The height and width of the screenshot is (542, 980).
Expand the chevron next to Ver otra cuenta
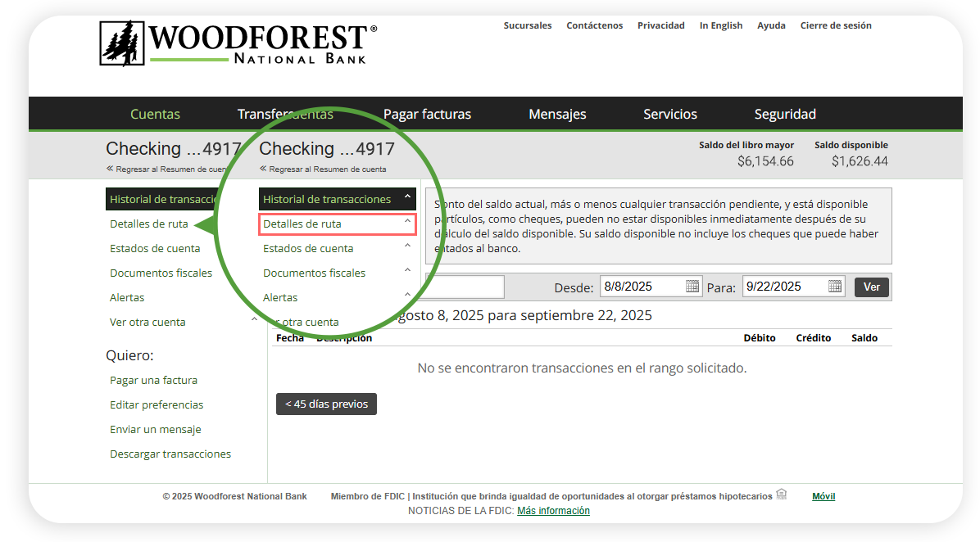click(254, 320)
